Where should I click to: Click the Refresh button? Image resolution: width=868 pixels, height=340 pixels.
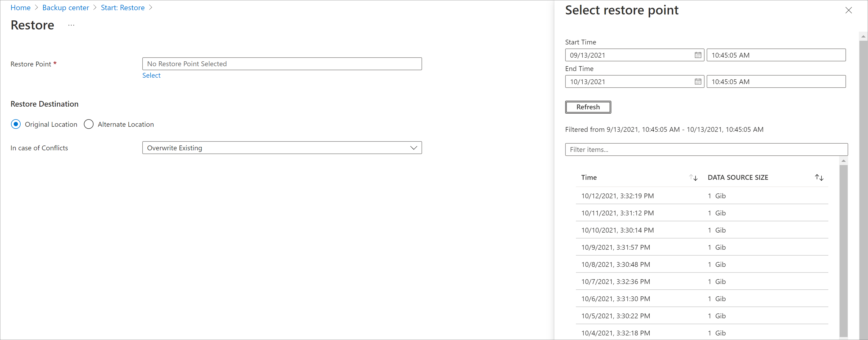(x=587, y=107)
